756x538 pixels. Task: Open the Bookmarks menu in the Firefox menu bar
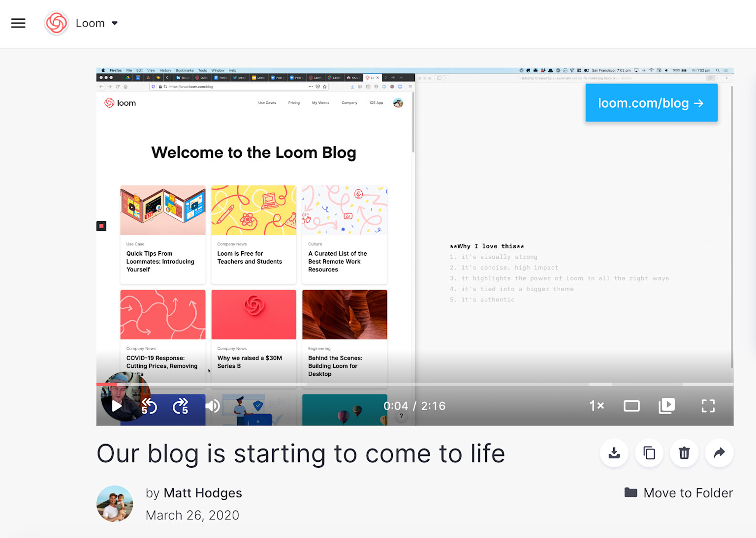coord(185,70)
